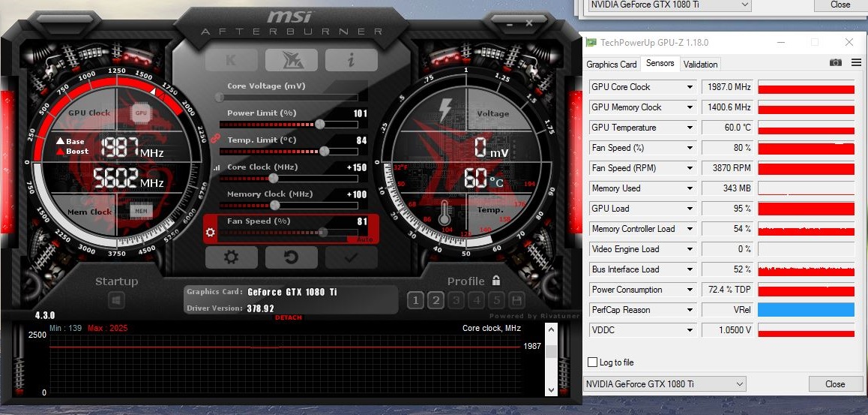Screen dimensions: 868x415
Task: Click the Power Limit slider handle
Action: (x=319, y=124)
